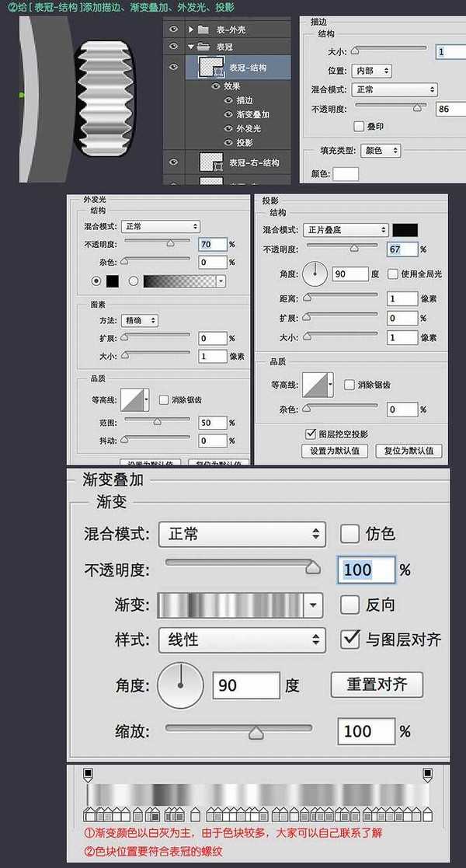Open the drop shadow contour thumbnail
The image size is (466, 868).
coord(318,385)
